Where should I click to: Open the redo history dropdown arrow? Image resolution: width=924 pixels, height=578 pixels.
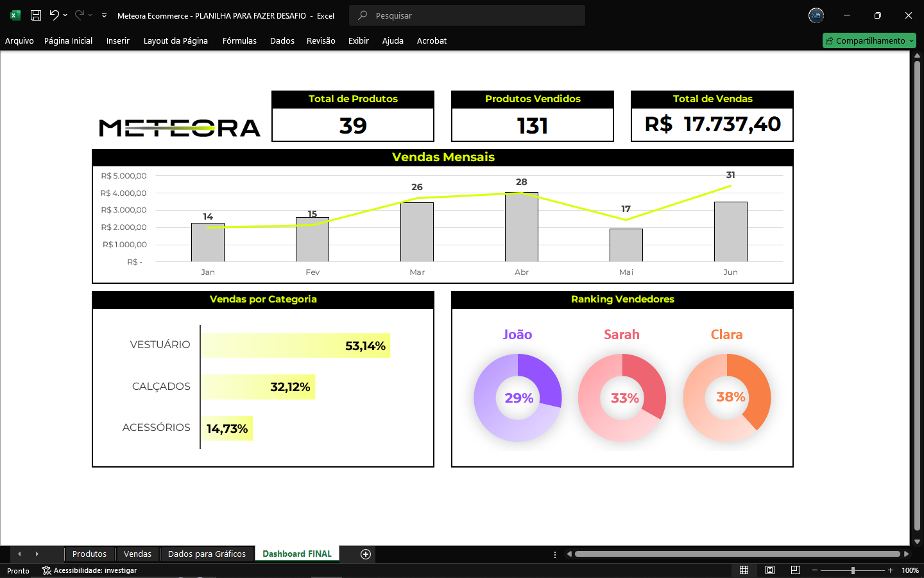tap(90, 15)
